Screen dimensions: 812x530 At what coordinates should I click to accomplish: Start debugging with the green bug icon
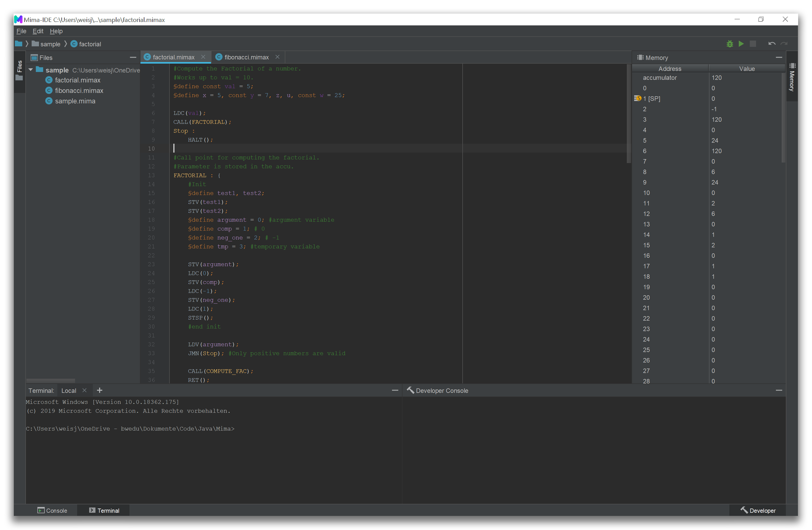(x=729, y=44)
